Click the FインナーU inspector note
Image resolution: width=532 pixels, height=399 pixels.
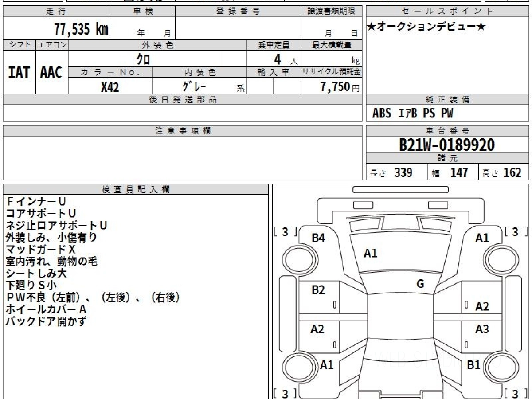[36, 202]
